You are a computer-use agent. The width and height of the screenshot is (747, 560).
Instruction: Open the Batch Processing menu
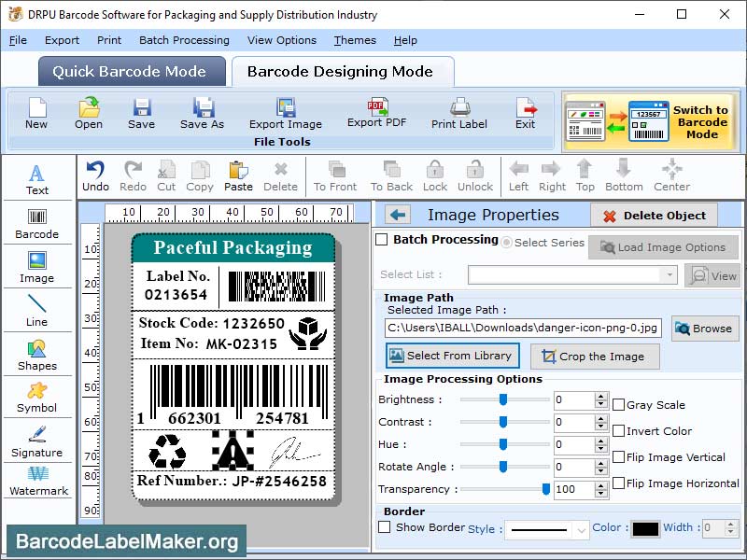coord(184,40)
